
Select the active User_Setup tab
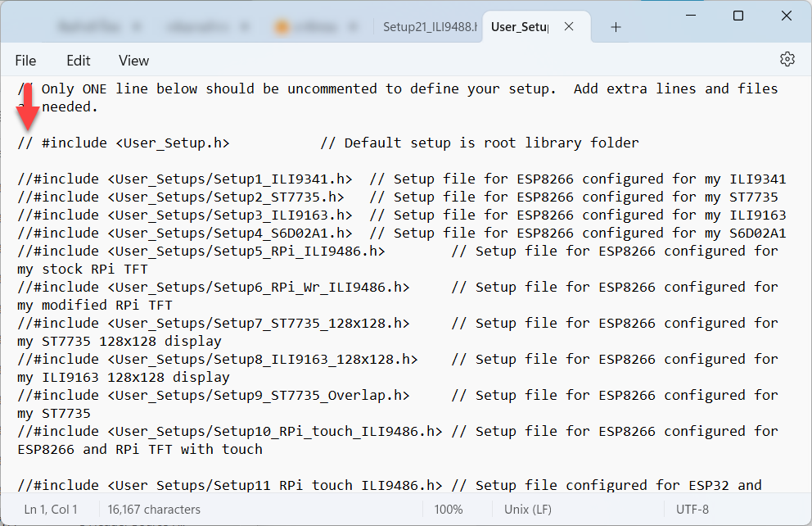(519, 27)
